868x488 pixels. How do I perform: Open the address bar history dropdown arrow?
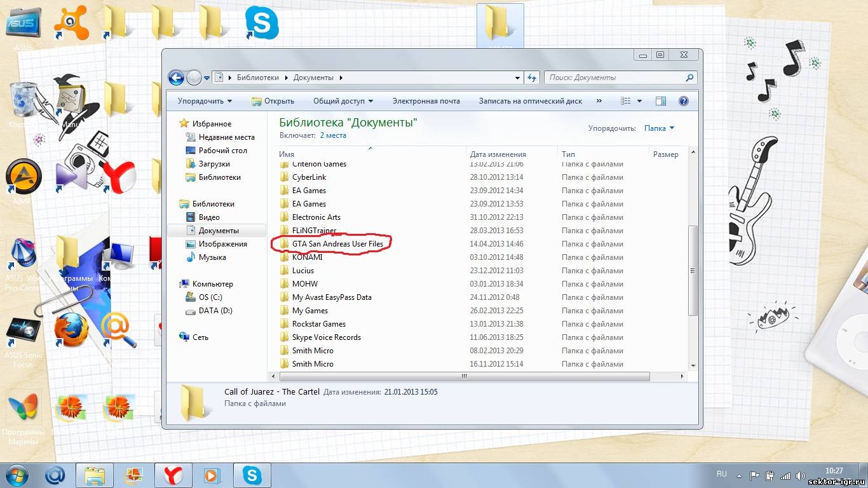click(x=518, y=78)
